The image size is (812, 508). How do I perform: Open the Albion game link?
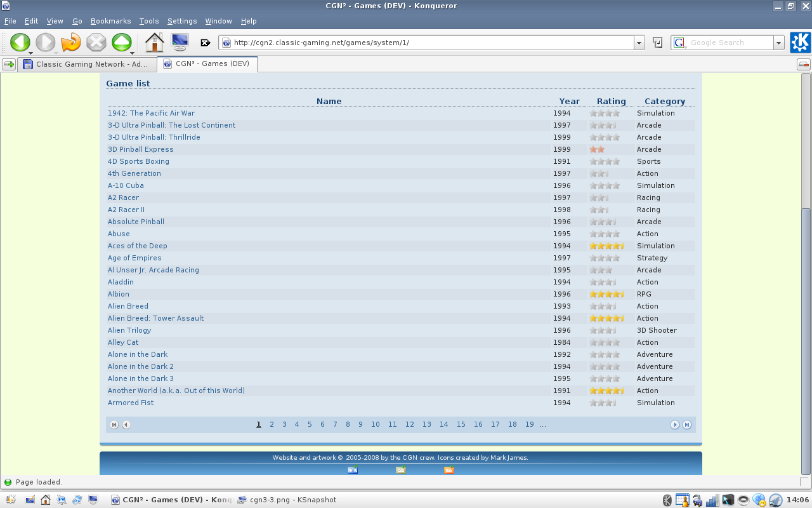coord(119,294)
